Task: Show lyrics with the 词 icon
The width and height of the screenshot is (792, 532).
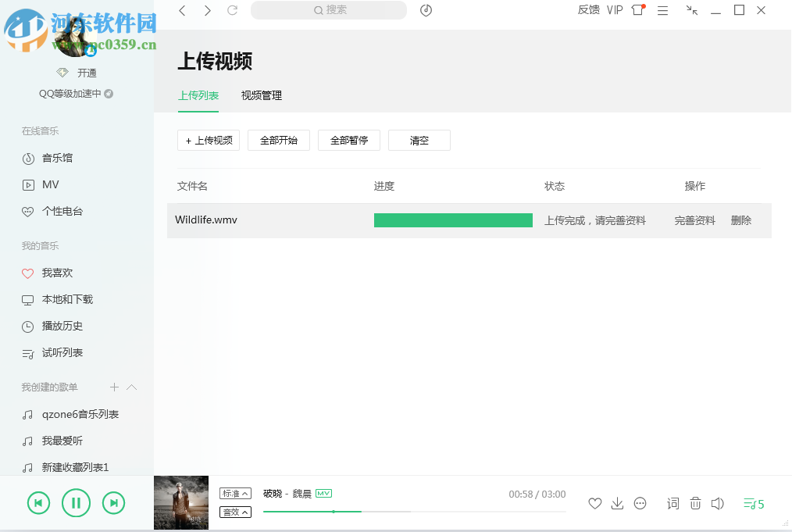Action: [x=672, y=503]
